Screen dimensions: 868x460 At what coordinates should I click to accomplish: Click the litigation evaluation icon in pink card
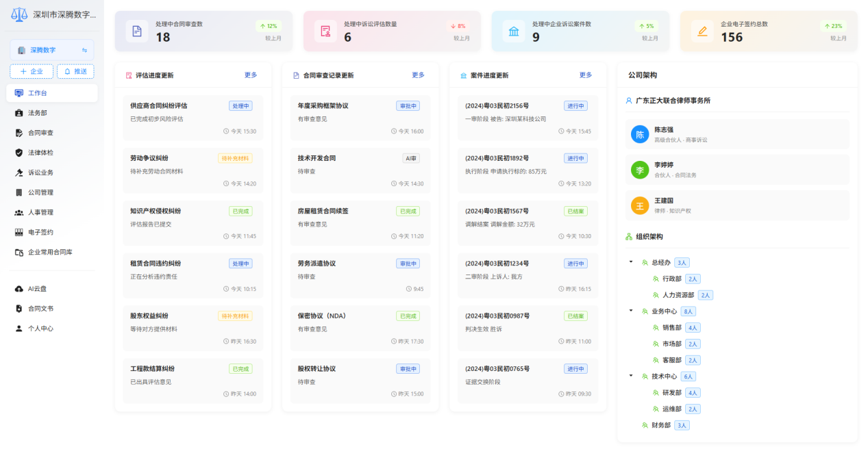325,31
